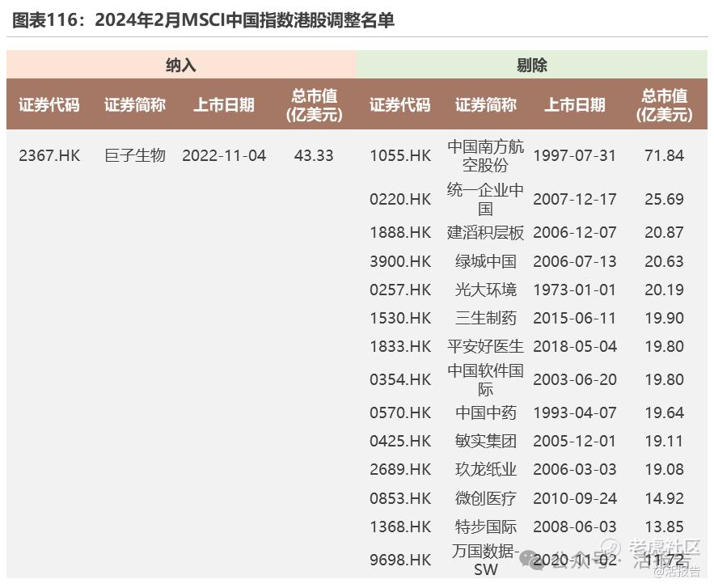Select stock code 0853.HK

point(400,498)
